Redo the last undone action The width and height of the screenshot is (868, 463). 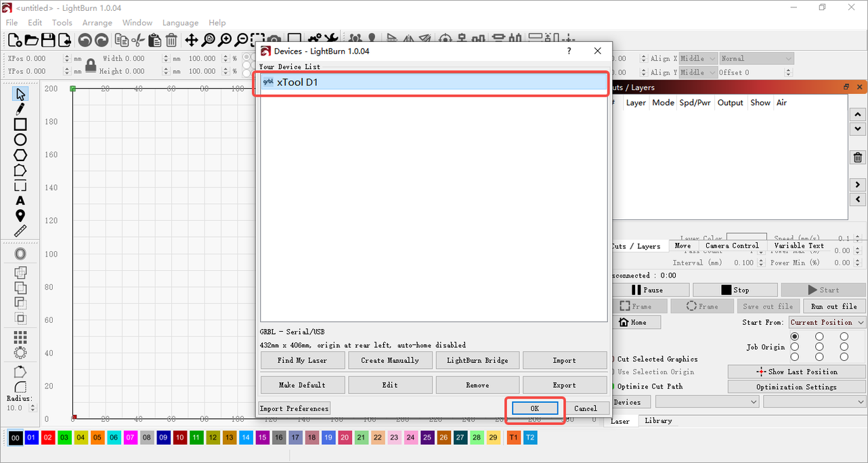102,40
